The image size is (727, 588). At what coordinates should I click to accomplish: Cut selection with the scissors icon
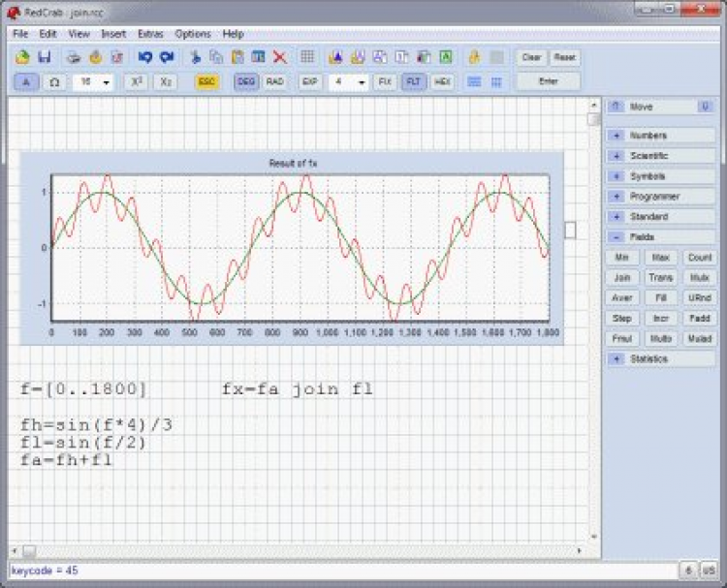[x=196, y=57]
